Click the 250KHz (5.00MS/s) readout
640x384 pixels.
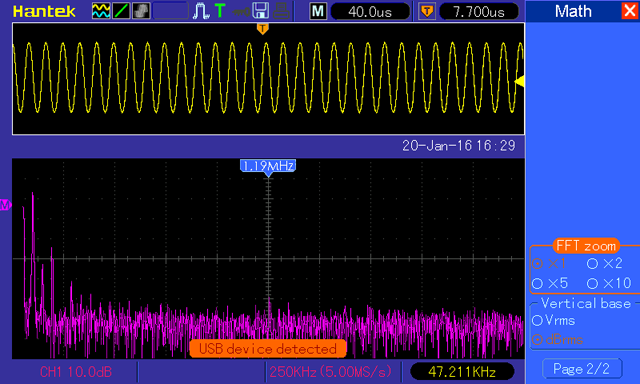pos(330,372)
